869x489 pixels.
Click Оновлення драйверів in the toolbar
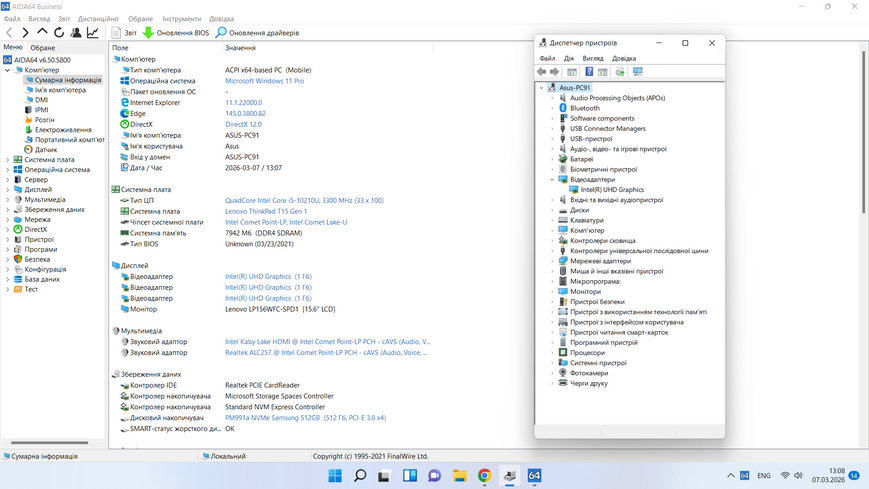(258, 33)
